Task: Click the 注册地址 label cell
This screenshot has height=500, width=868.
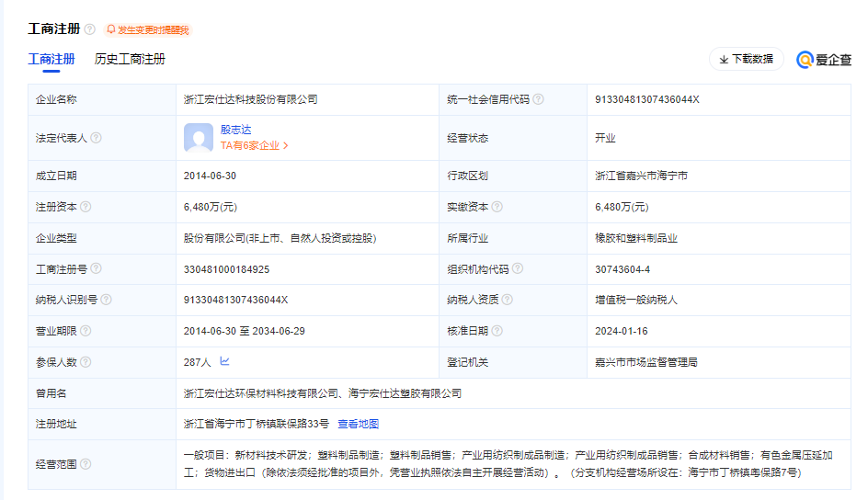Action: coord(102,425)
